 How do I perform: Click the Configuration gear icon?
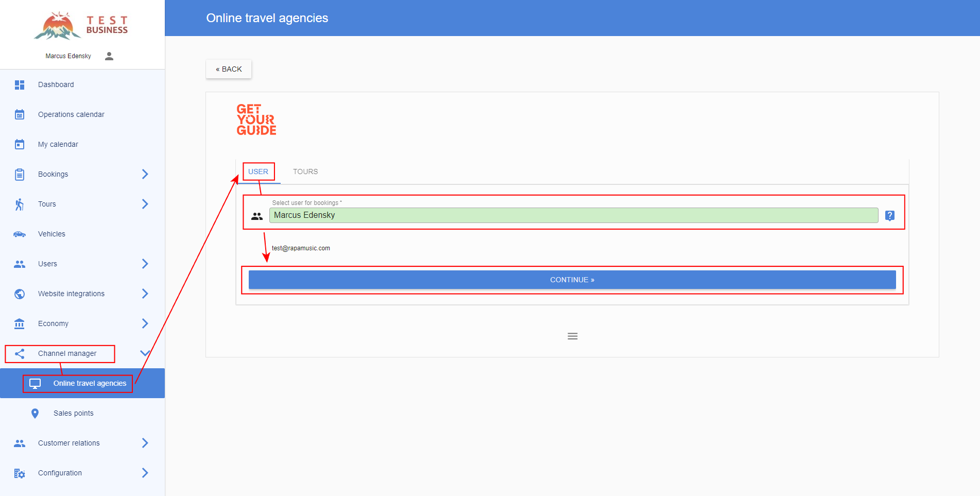click(20, 473)
